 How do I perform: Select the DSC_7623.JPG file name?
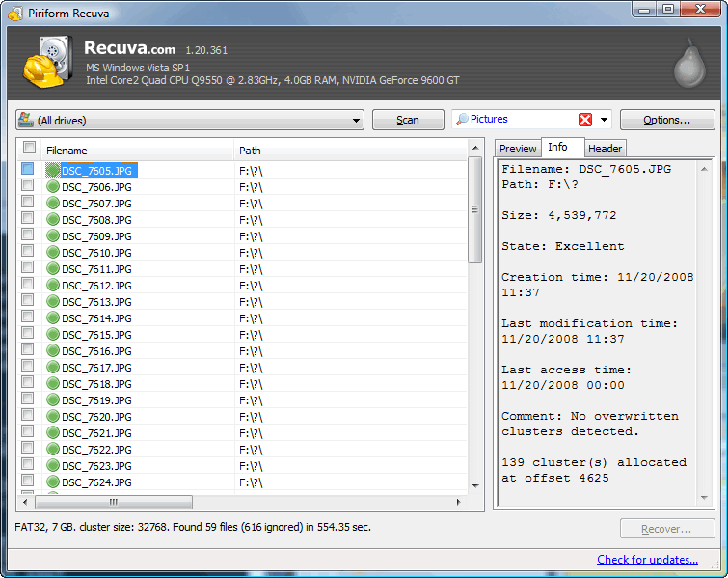(96, 465)
